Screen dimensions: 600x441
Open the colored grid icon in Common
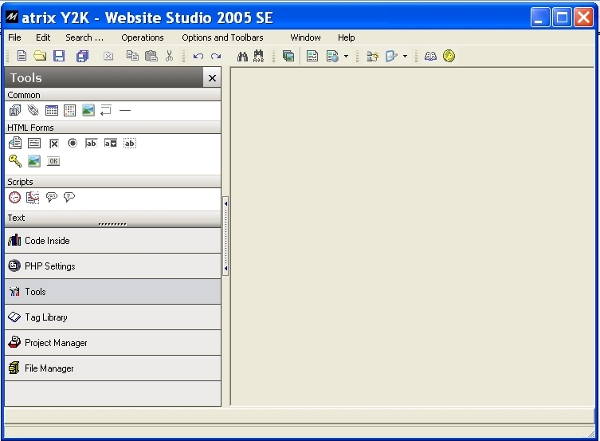tap(70, 111)
